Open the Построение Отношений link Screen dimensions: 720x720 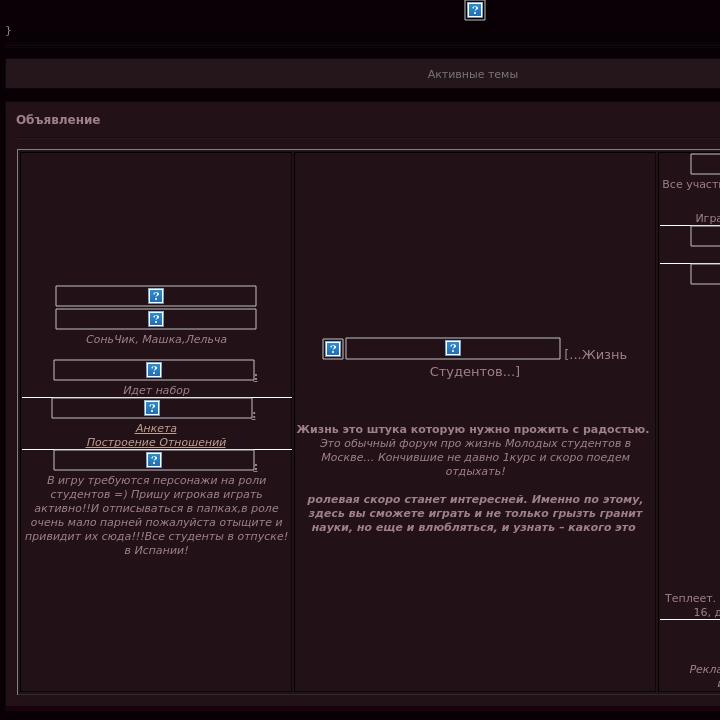click(x=156, y=442)
